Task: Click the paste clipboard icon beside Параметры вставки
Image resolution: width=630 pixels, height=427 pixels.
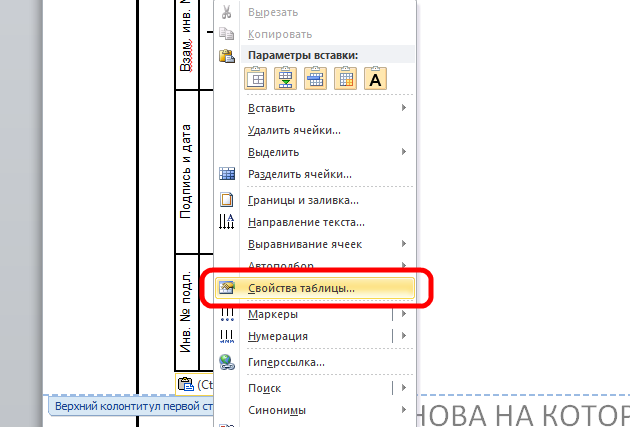Action: coord(227,55)
